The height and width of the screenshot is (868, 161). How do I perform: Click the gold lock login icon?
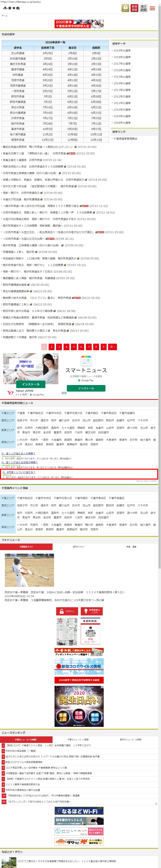pyautogui.click(x=125, y=8)
